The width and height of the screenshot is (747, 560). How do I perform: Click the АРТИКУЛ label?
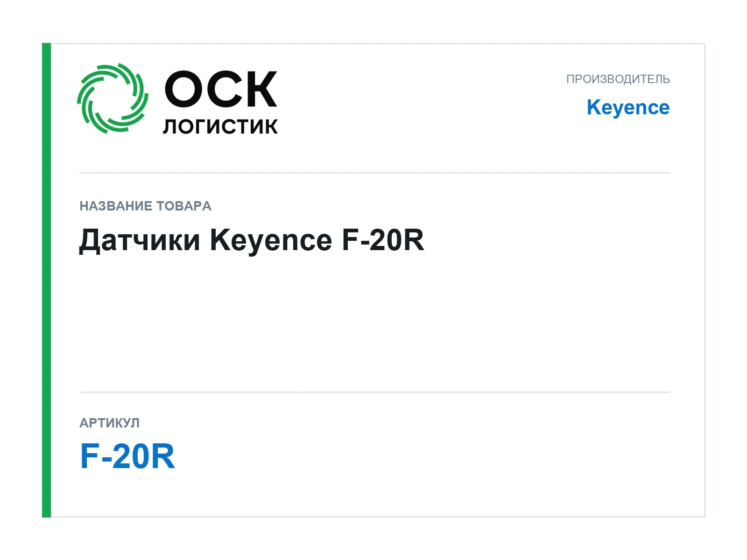(109, 423)
